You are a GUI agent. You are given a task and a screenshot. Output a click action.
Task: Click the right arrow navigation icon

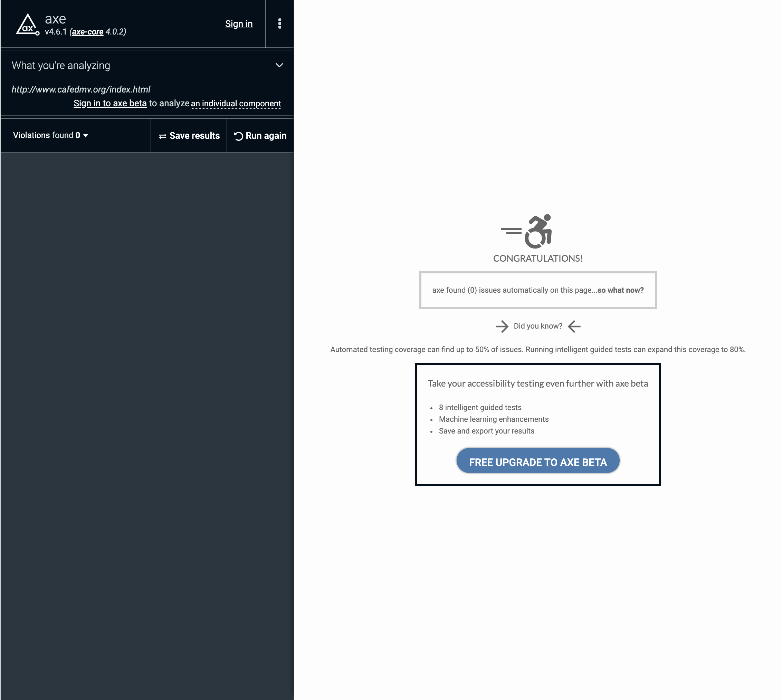pos(503,326)
